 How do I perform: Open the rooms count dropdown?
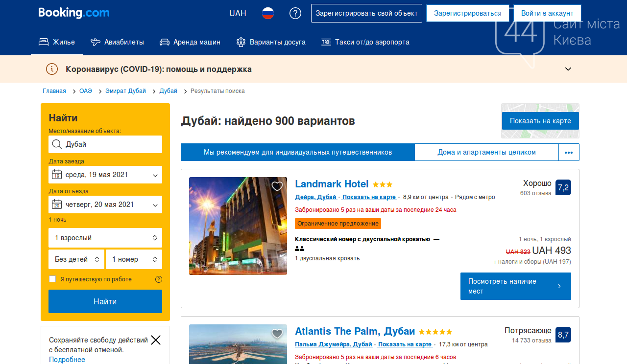(134, 259)
